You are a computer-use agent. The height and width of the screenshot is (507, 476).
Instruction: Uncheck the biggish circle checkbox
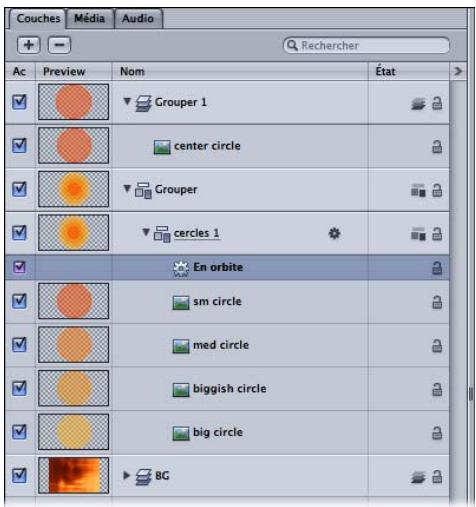pyautogui.click(x=19, y=388)
